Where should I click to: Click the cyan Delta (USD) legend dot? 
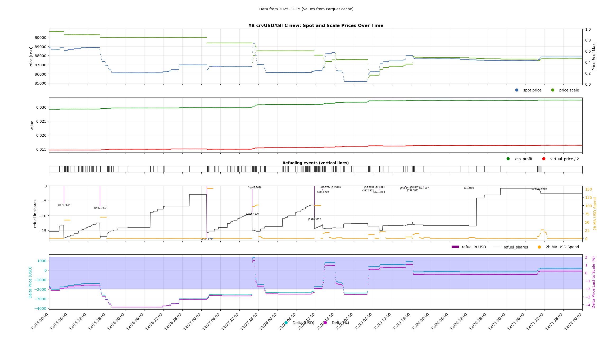click(286, 323)
